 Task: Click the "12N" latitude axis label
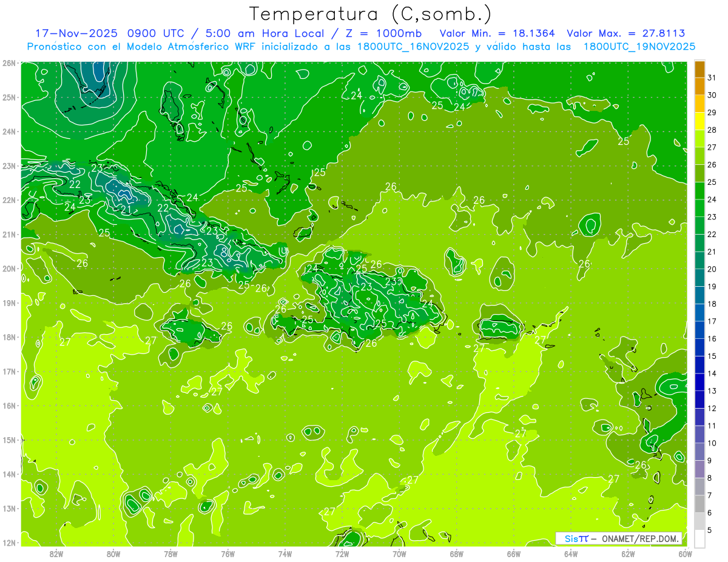(x=9, y=543)
